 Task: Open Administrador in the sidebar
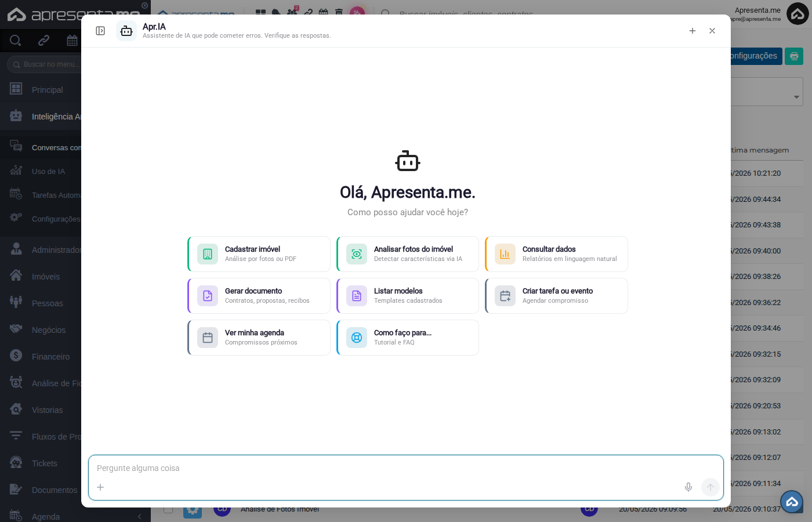tap(41, 250)
